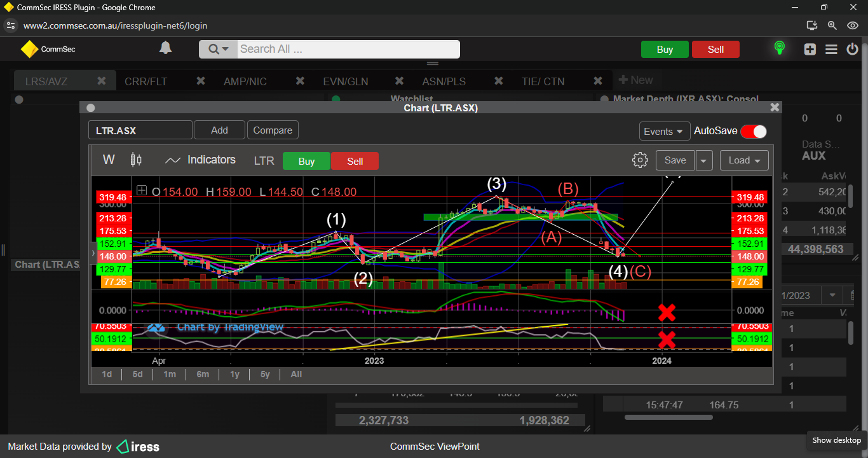Image resolution: width=868 pixels, height=458 pixels.
Task: Save the chart layout
Action: [675, 160]
